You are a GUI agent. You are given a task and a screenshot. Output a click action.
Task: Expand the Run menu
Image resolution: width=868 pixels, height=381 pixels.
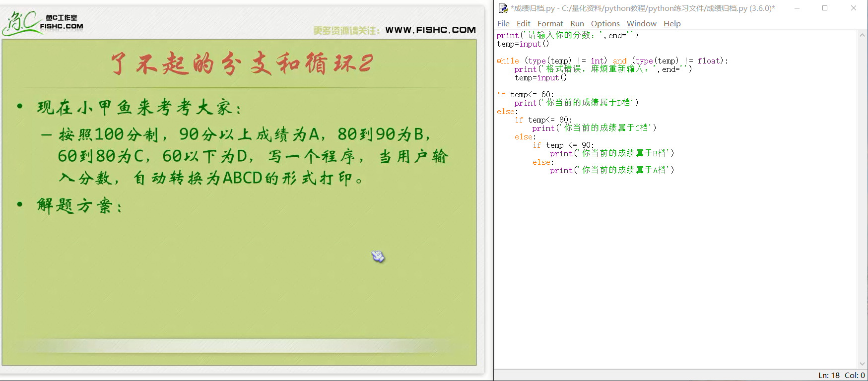[x=577, y=23]
